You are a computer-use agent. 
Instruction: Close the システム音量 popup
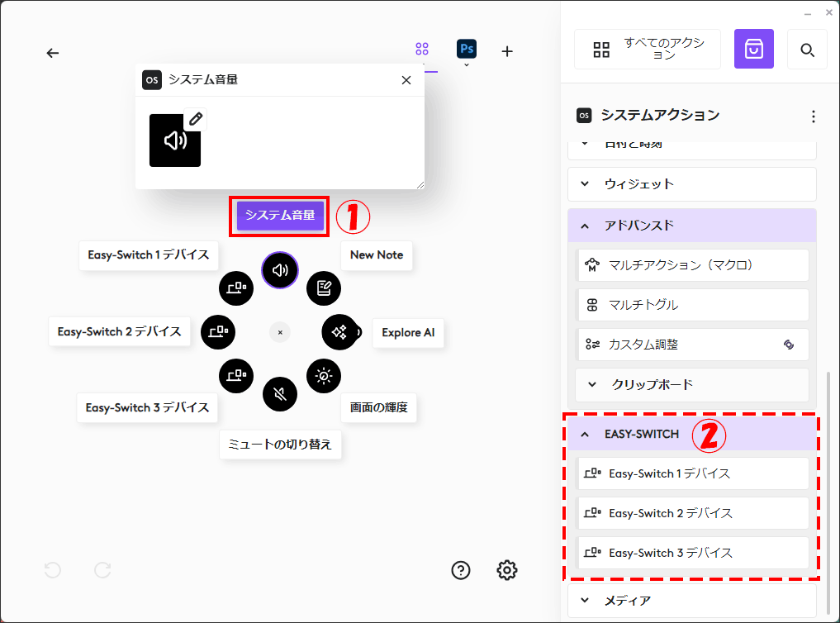[406, 80]
